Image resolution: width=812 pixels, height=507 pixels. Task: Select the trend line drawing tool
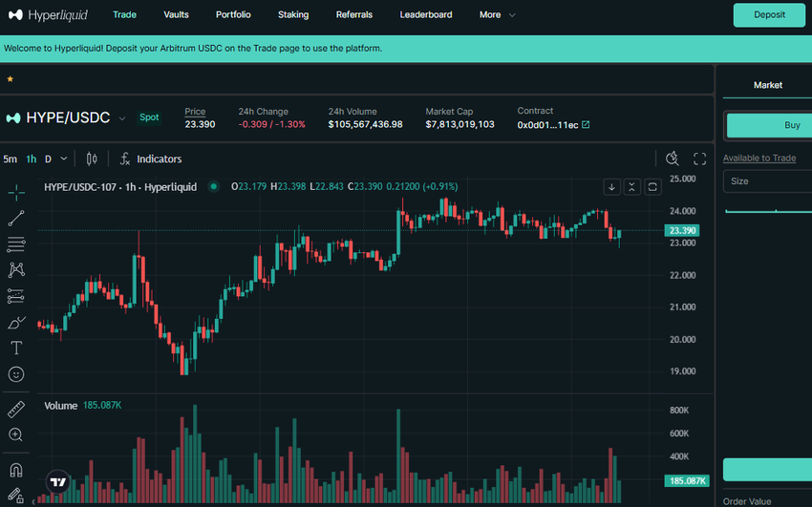tap(16, 219)
